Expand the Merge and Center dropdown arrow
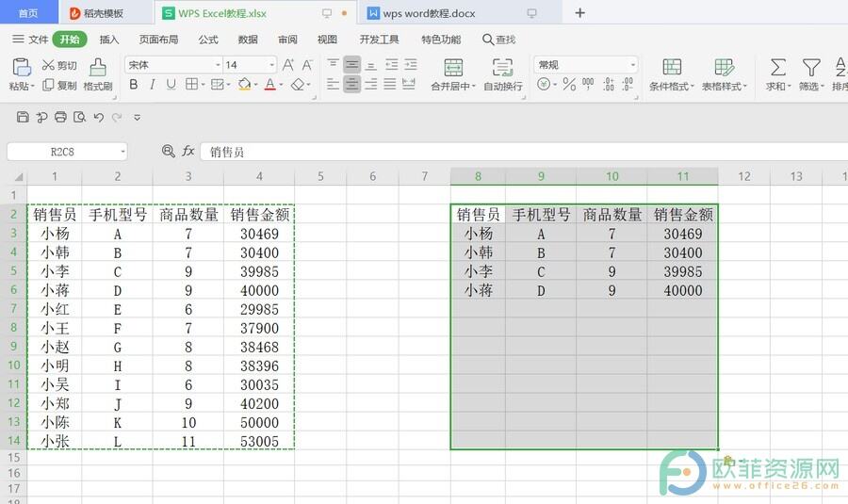 473,86
